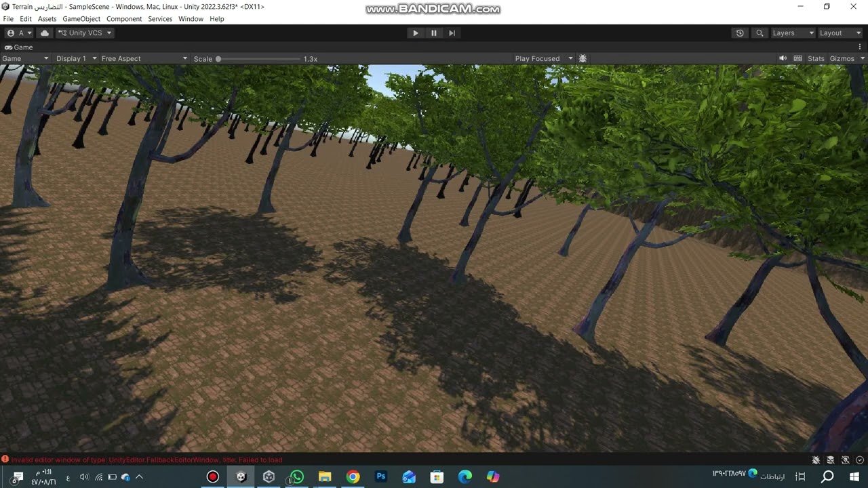
Task: Open the Unity search magnifier icon
Action: point(759,33)
